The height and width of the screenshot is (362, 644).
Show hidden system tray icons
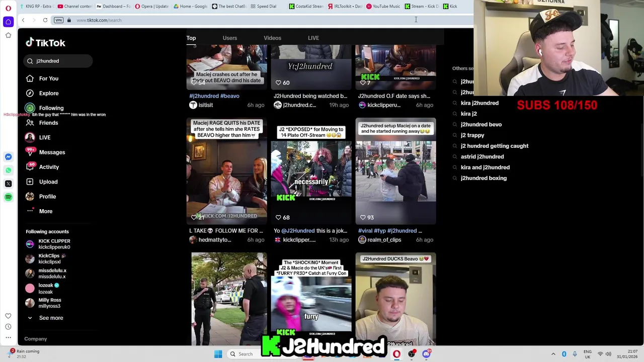(x=553, y=354)
